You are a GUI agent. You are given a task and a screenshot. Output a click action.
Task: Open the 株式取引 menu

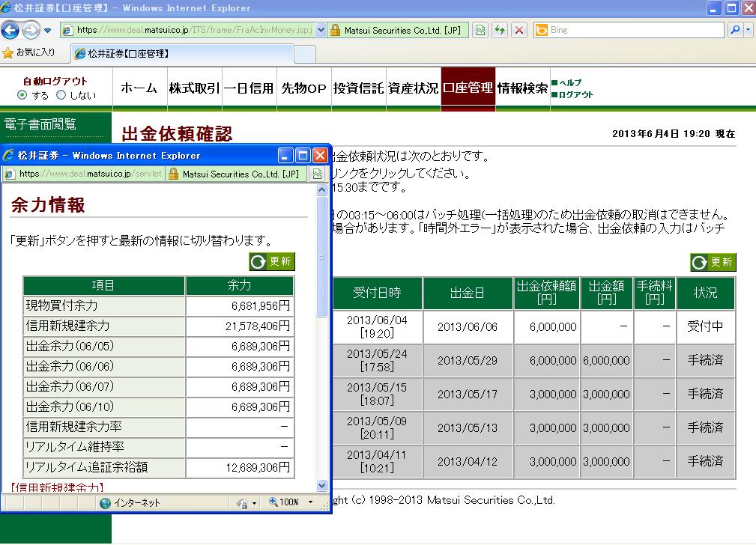pyautogui.click(x=193, y=88)
